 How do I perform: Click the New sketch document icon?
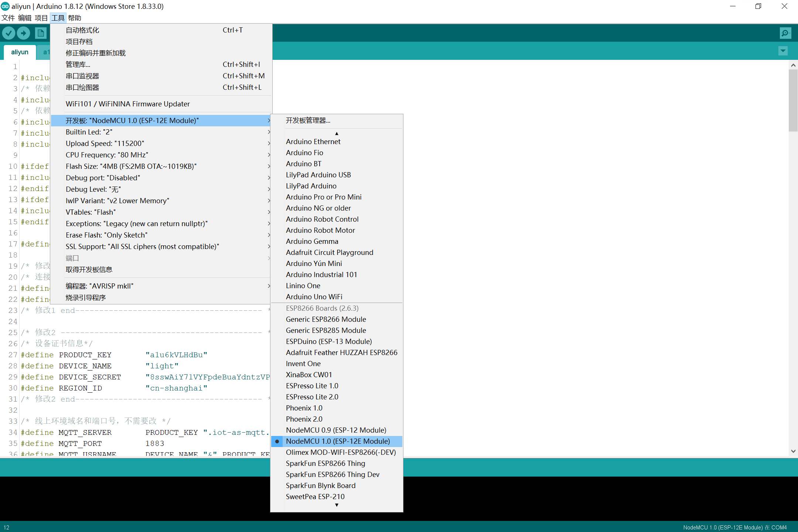pos(41,33)
